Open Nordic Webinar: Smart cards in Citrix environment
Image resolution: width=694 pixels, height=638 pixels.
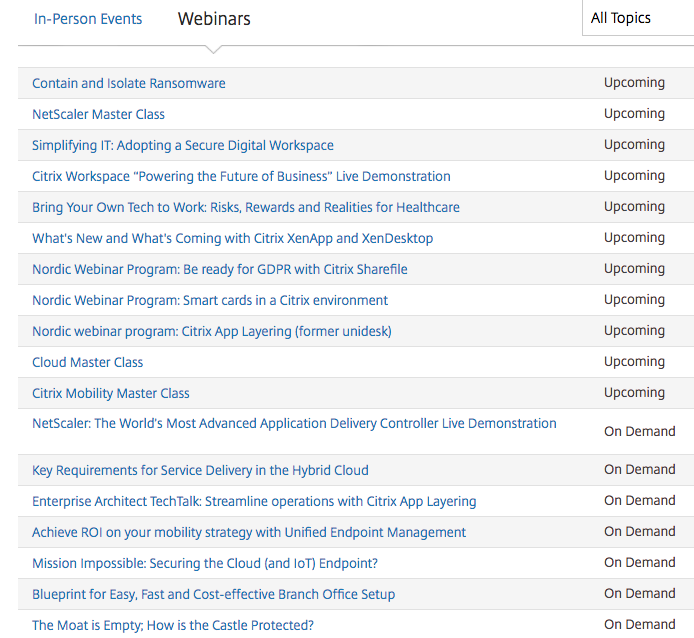(x=210, y=300)
